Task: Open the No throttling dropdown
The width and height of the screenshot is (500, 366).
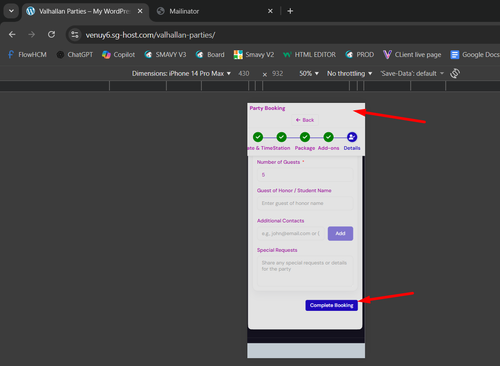Action: coord(349,73)
